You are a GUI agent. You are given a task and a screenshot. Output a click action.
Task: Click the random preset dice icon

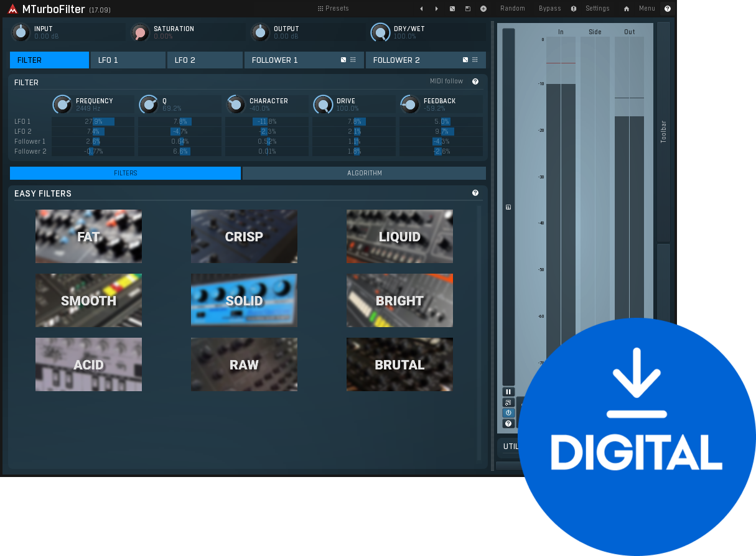click(452, 9)
